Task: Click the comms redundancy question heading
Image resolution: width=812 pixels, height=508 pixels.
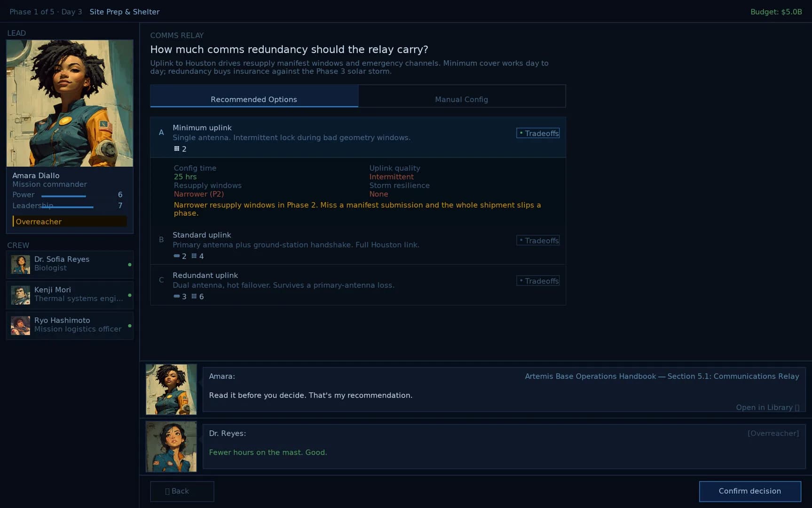Action: pos(289,49)
